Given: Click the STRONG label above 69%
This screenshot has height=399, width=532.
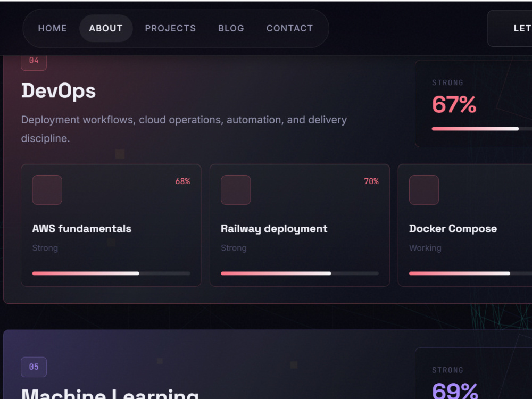Looking at the screenshot, I should 447,370.
